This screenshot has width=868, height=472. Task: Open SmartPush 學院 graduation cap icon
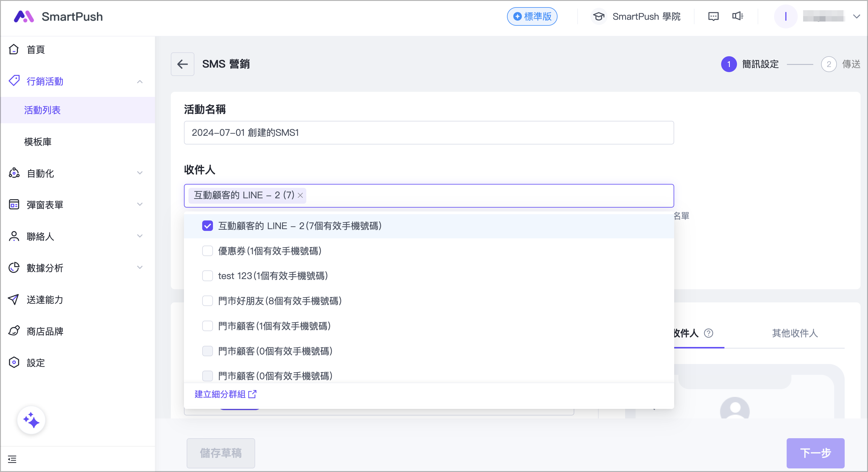coord(599,16)
